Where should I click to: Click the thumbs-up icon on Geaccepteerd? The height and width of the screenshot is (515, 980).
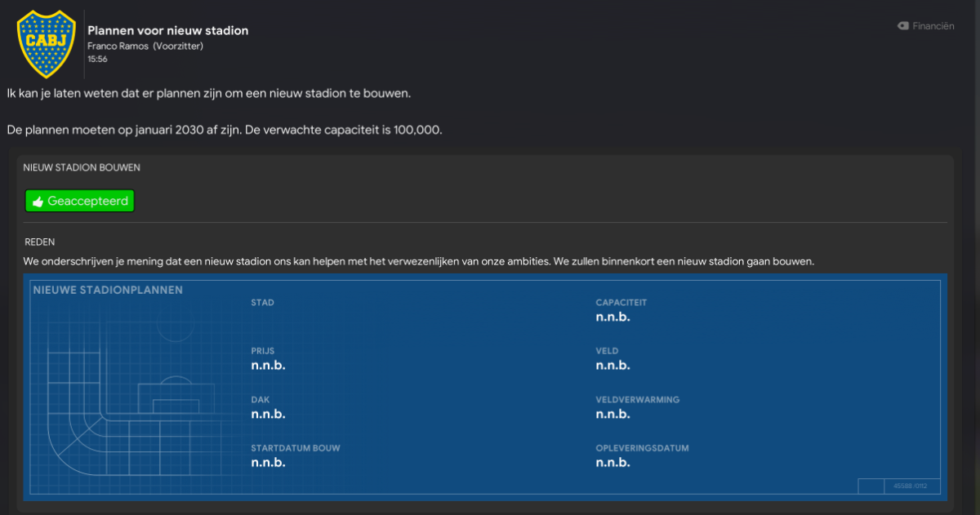[38, 202]
